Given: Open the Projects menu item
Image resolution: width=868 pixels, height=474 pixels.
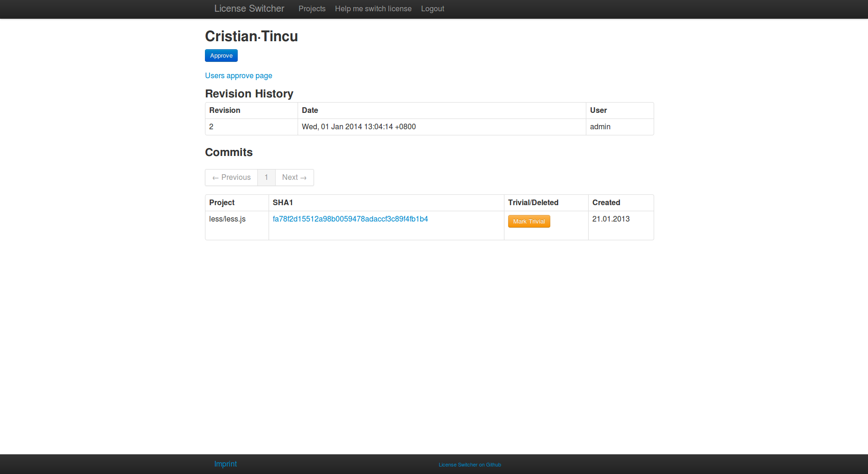Looking at the screenshot, I should [x=312, y=9].
